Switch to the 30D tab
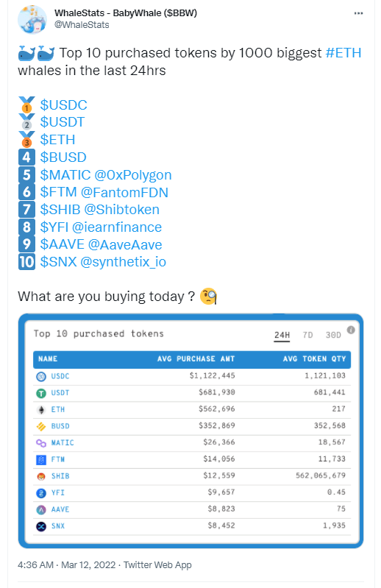This screenshot has height=588, width=381. point(333,335)
